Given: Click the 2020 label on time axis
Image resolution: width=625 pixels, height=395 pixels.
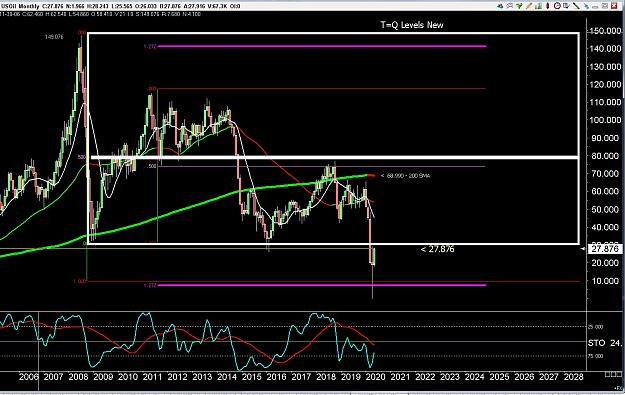Looking at the screenshot, I should tap(375, 377).
